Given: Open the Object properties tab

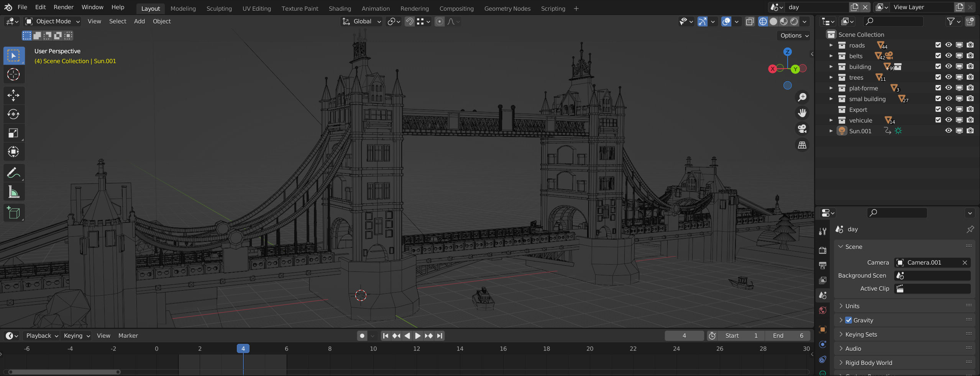Looking at the screenshot, I should coord(822,329).
